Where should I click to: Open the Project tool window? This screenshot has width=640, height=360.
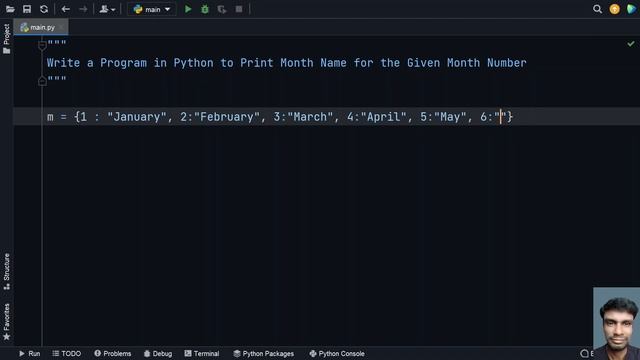(x=7, y=39)
